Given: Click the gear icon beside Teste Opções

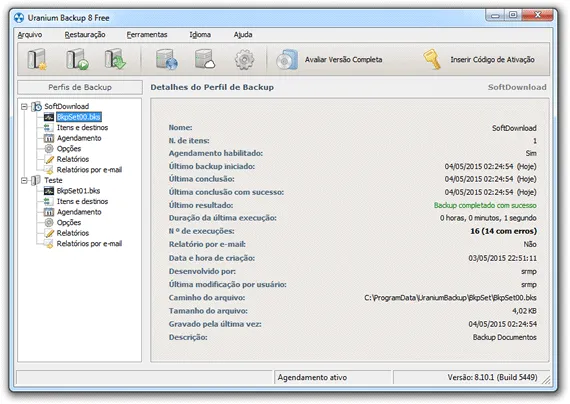Looking at the screenshot, I should pos(49,223).
